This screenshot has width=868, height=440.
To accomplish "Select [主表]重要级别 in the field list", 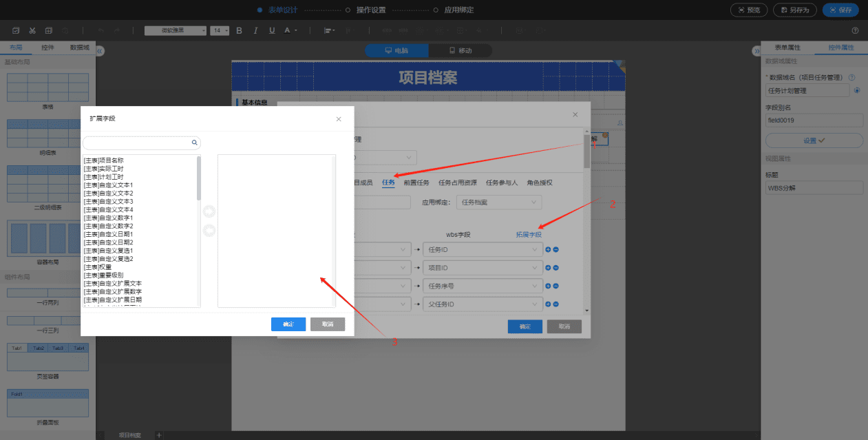I will (103, 275).
